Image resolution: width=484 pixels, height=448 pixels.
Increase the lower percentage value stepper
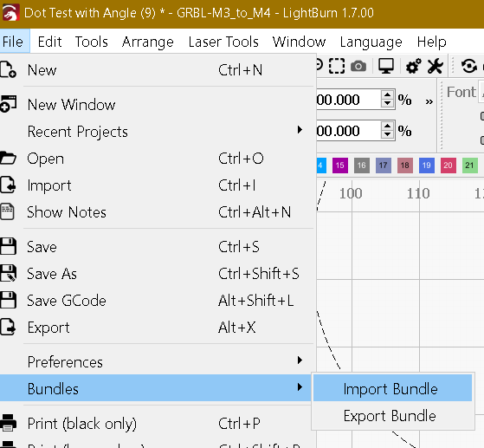tap(387, 126)
